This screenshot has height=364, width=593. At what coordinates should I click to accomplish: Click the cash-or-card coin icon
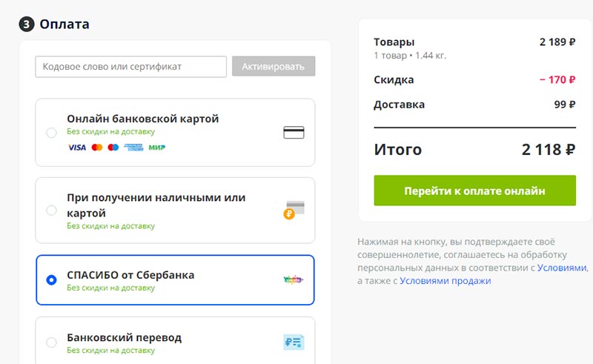point(294,211)
